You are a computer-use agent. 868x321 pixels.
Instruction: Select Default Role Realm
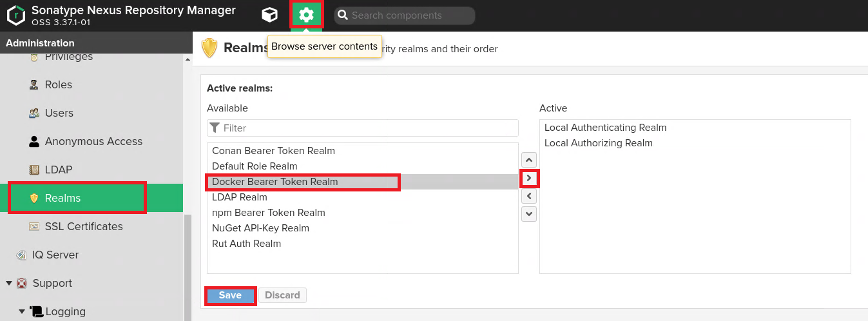point(363,166)
